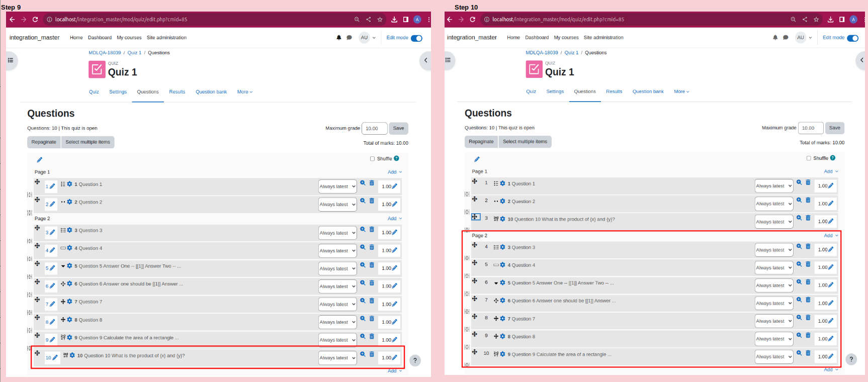Open course index drawer icon in Step 9
This screenshot has width=868, height=382.
(x=11, y=60)
